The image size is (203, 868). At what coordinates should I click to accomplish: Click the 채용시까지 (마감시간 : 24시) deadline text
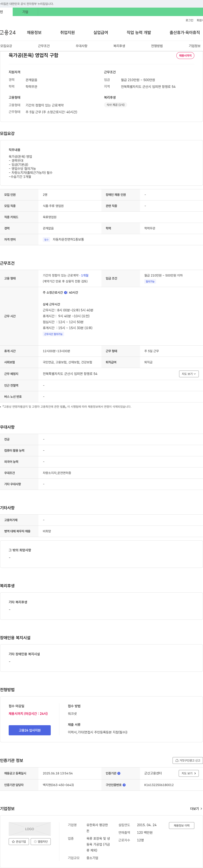pyautogui.click(x=28, y=713)
